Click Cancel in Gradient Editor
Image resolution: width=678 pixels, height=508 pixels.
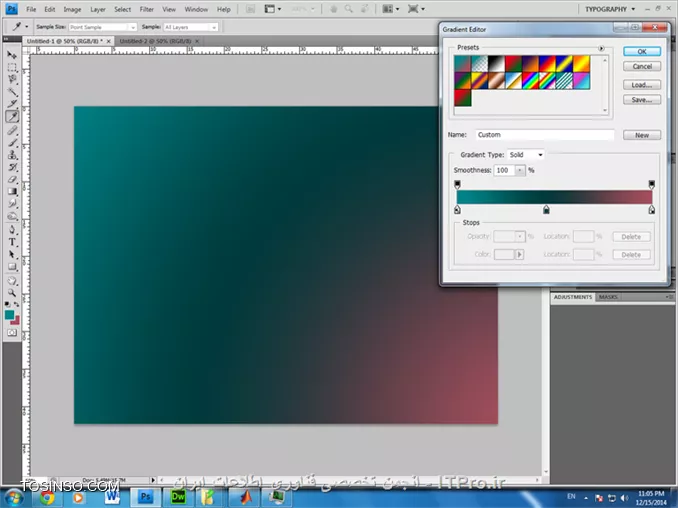(x=642, y=66)
